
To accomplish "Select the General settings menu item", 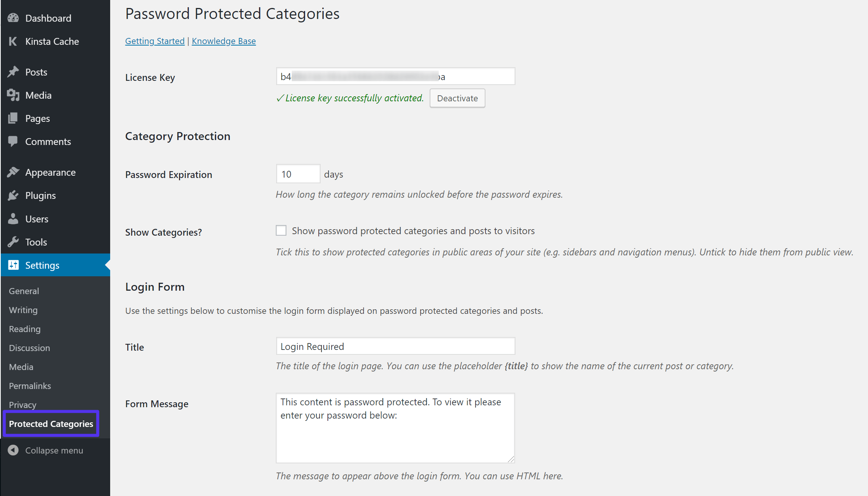I will coord(24,291).
